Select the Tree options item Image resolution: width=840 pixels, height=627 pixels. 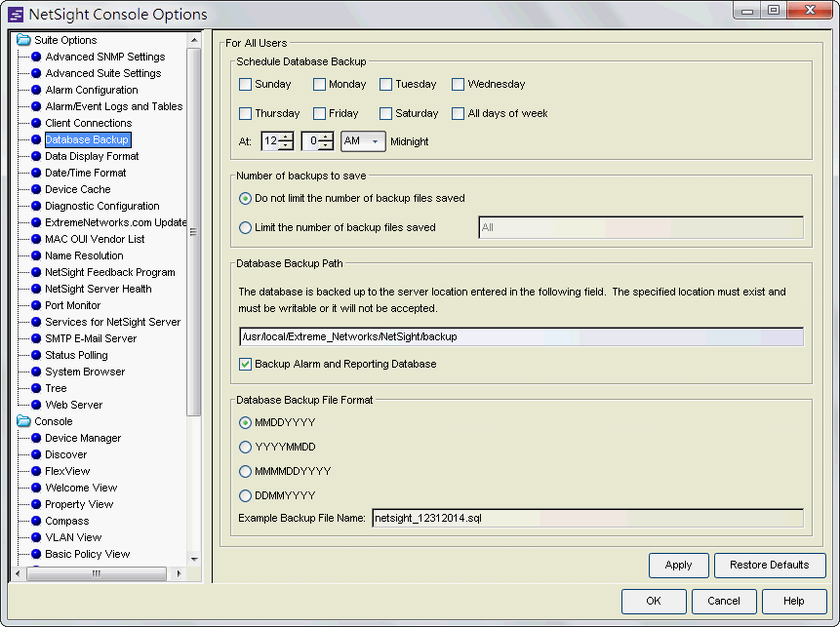(56, 389)
